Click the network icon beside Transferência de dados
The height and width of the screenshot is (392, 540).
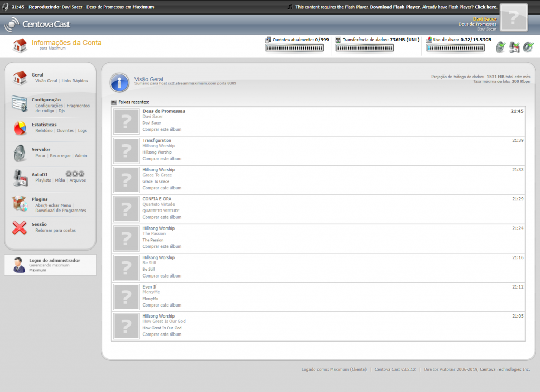point(338,40)
